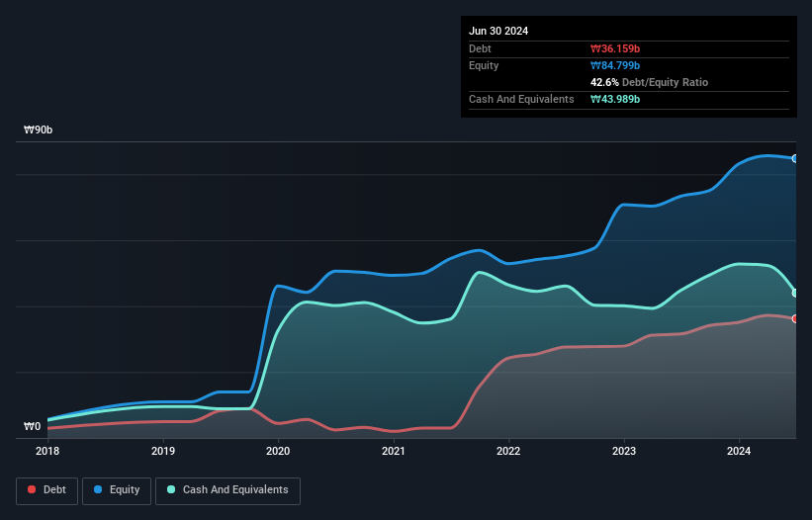Click the teal Cash end-point marker
Screen dimensions: 812x520
tap(795, 293)
